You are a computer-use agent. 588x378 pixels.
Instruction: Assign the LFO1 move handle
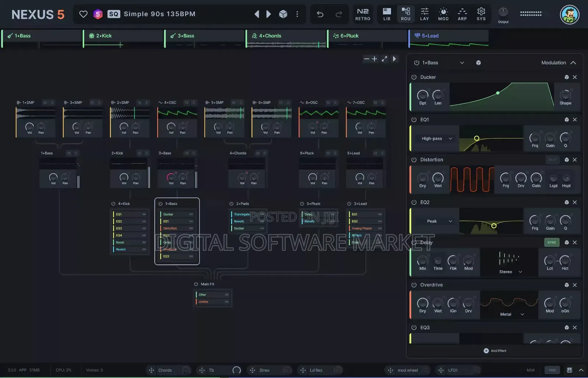[441, 370]
